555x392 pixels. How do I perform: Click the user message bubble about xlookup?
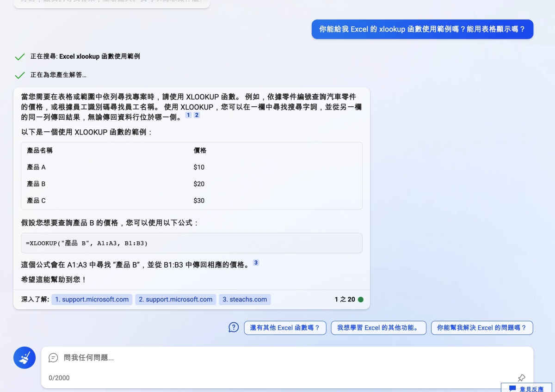[x=422, y=29]
